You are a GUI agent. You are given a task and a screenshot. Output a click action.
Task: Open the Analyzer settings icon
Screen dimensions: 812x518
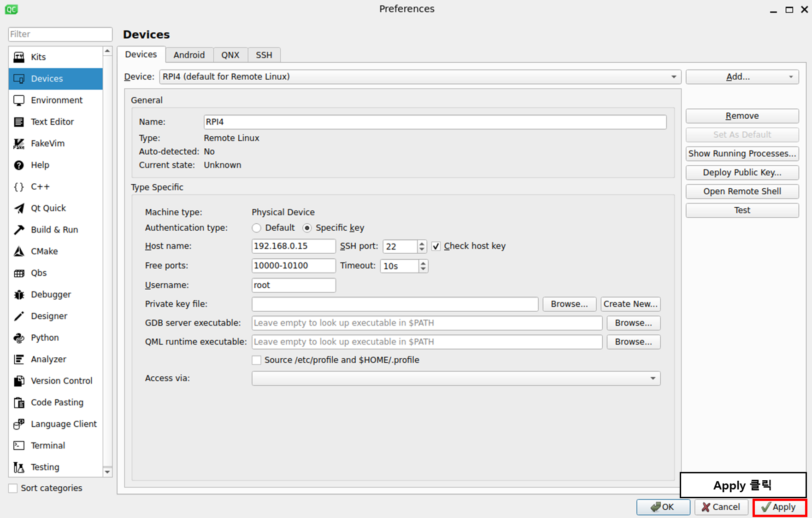(x=19, y=360)
